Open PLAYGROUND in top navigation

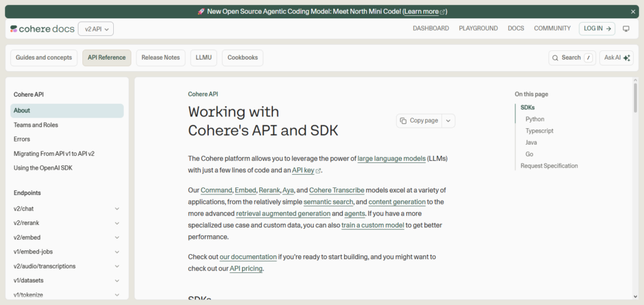479,29
